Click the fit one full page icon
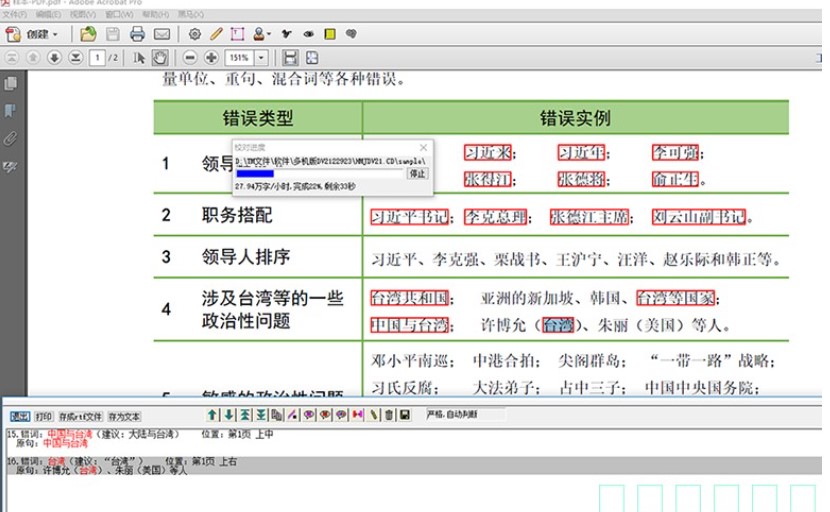This screenshot has width=830, height=512. point(312,57)
